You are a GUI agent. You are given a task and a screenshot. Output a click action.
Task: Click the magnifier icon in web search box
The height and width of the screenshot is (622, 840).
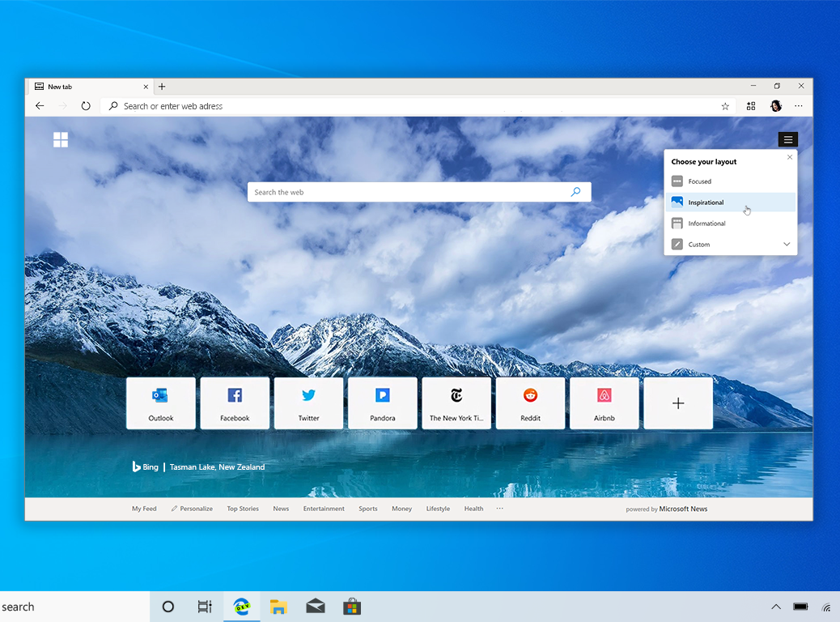pyautogui.click(x=575, y=192)
